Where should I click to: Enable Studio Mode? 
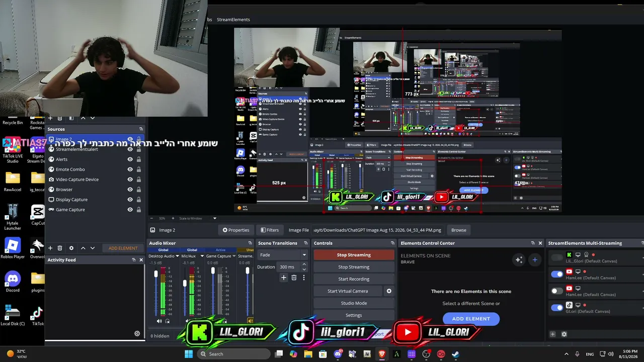coord(354,303)
